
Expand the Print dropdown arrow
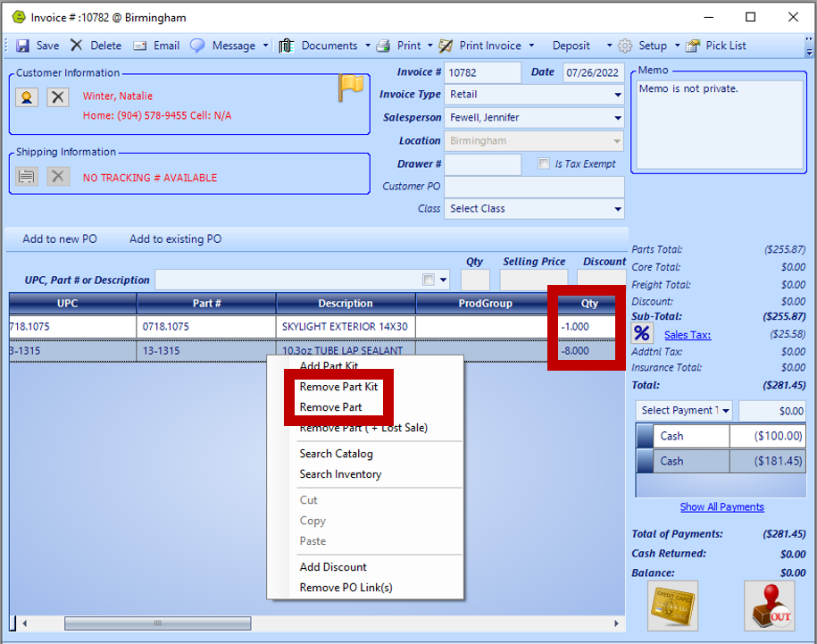coord(430,46)
